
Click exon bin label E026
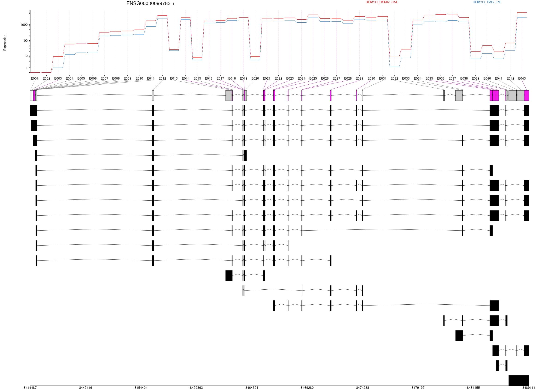coord(325,78)
